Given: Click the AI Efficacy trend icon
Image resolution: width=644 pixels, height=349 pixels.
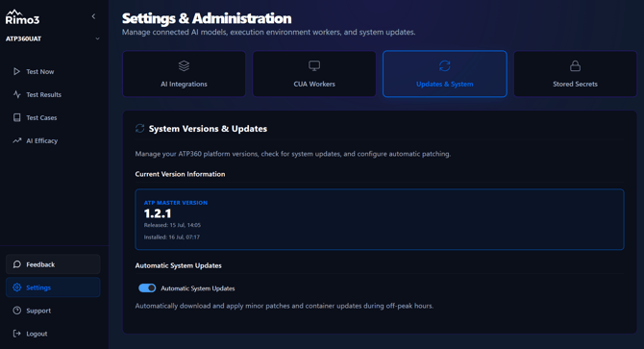Looking at the screenshot, I should pyautogui.click(x=17, y=140).
